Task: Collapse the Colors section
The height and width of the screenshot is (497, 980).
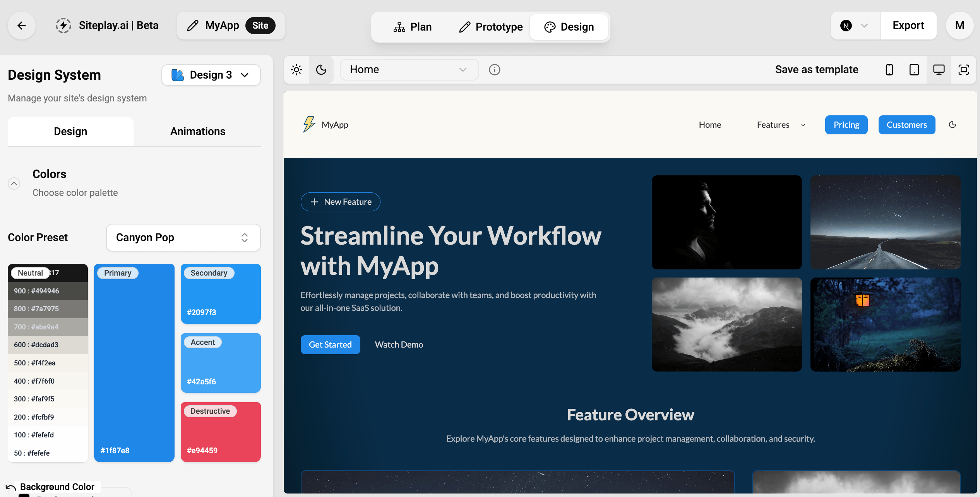Action: 14,183
